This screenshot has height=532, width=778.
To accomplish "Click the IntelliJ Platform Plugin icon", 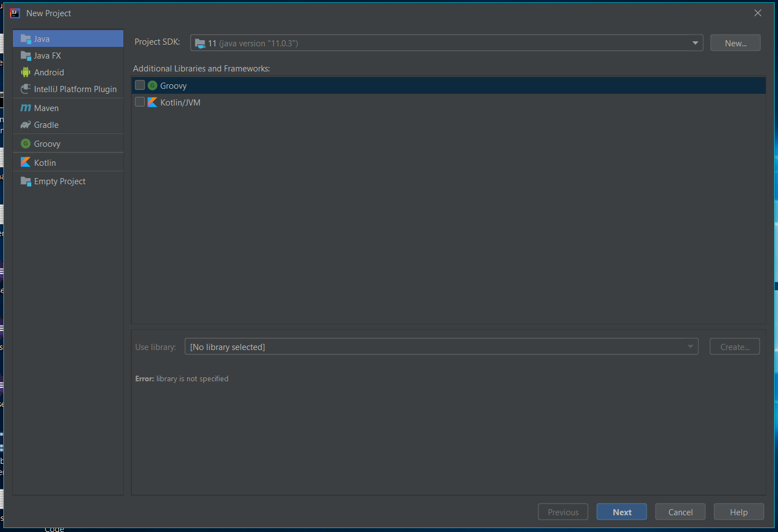I will (x=26, y=89).
